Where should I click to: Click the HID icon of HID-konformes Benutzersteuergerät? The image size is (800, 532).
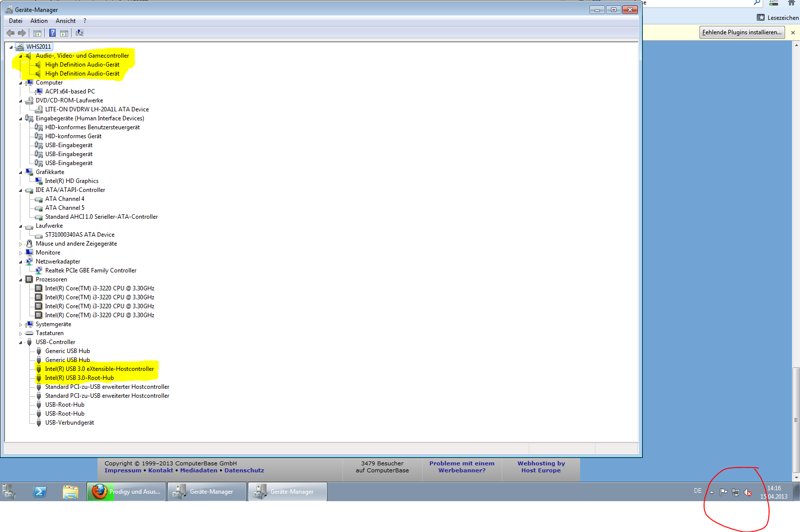coord(39,127)
